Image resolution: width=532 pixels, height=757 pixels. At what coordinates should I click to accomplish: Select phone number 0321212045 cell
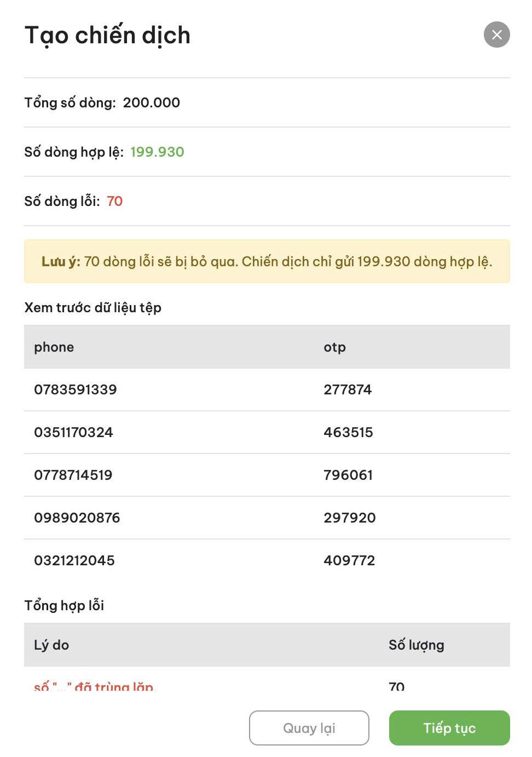click(x=74, y=560)
